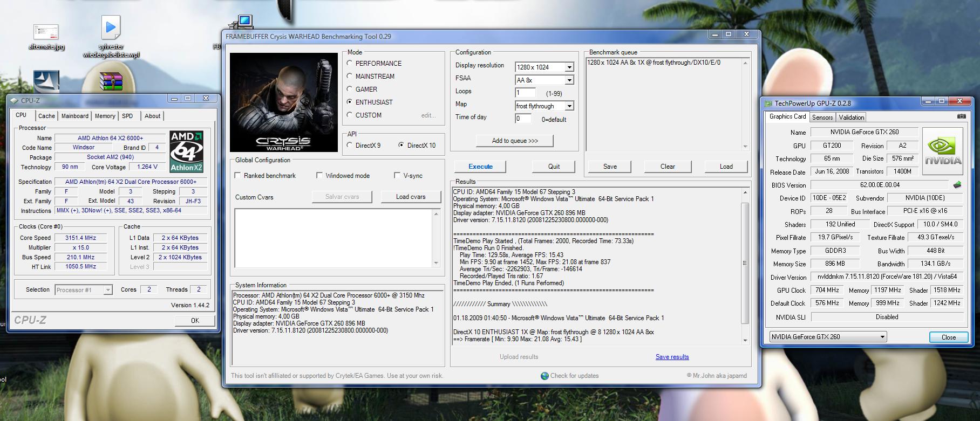Enable Ranked benchmark checkbox
The width and height of the screenshot is (980, 421).
(237, 175)
